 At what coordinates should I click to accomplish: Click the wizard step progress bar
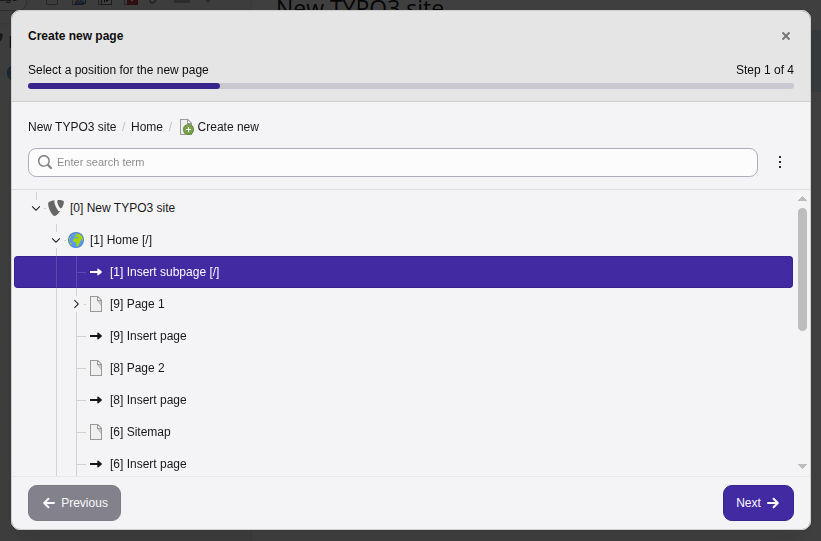411,86
